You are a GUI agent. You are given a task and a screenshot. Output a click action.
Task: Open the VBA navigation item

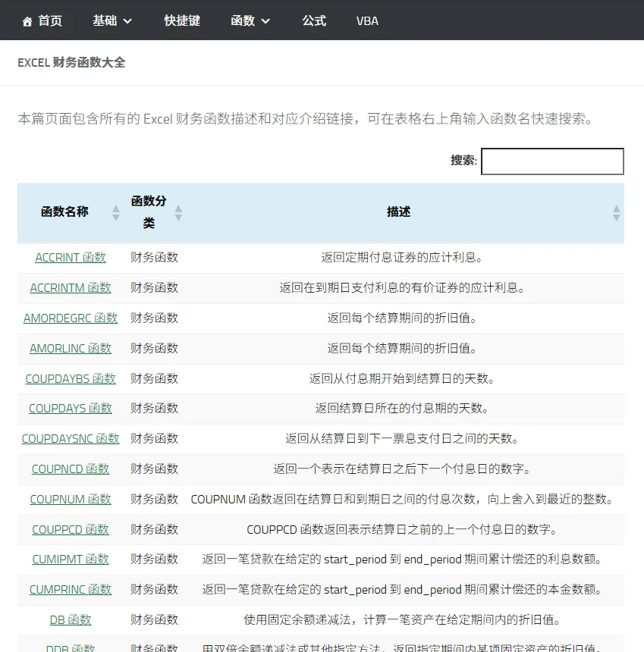[x=367, y=20]
